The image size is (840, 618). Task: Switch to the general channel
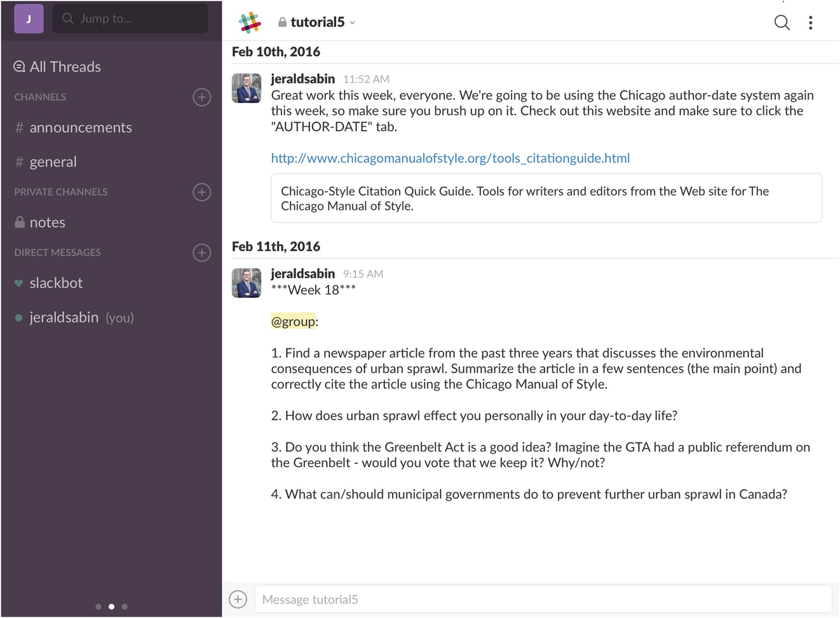(x=53, y=162)
